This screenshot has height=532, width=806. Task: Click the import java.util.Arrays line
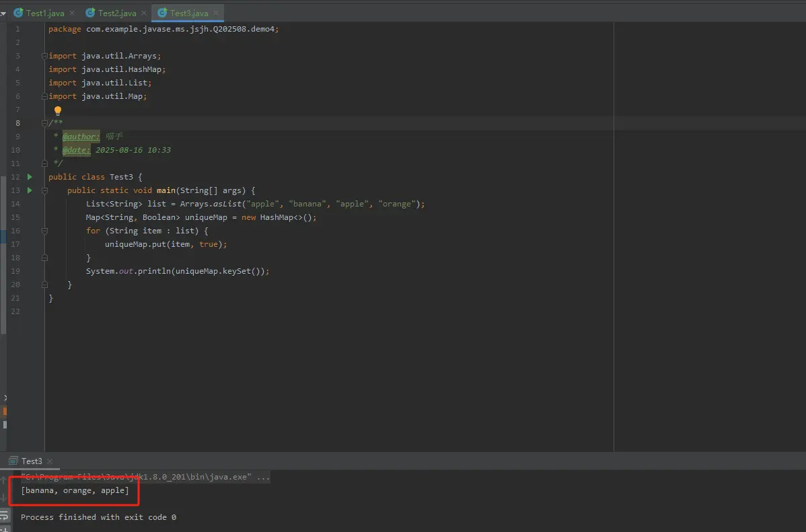pos(105,56)
